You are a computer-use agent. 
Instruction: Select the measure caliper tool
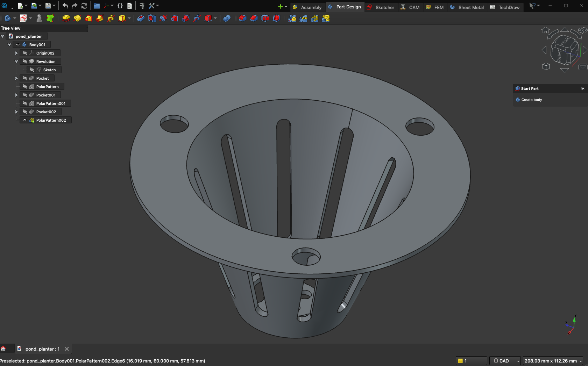click(142, 6)
